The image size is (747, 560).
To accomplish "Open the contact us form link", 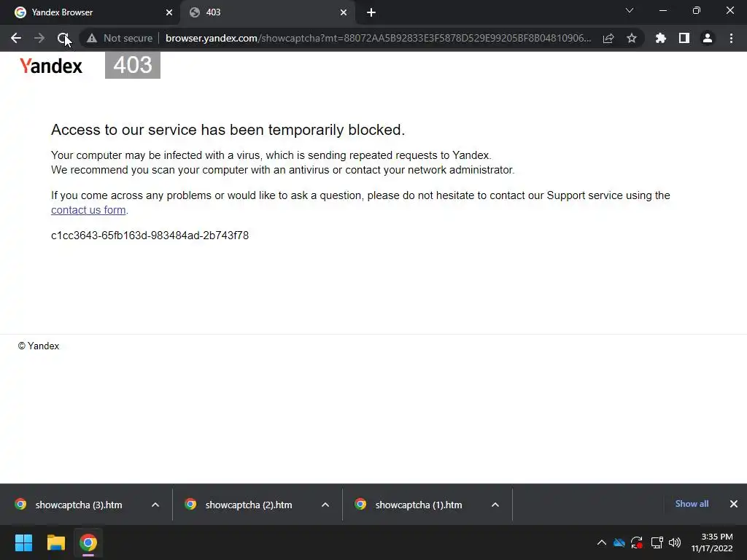I will pyautogui.click(x=88, y=210).
